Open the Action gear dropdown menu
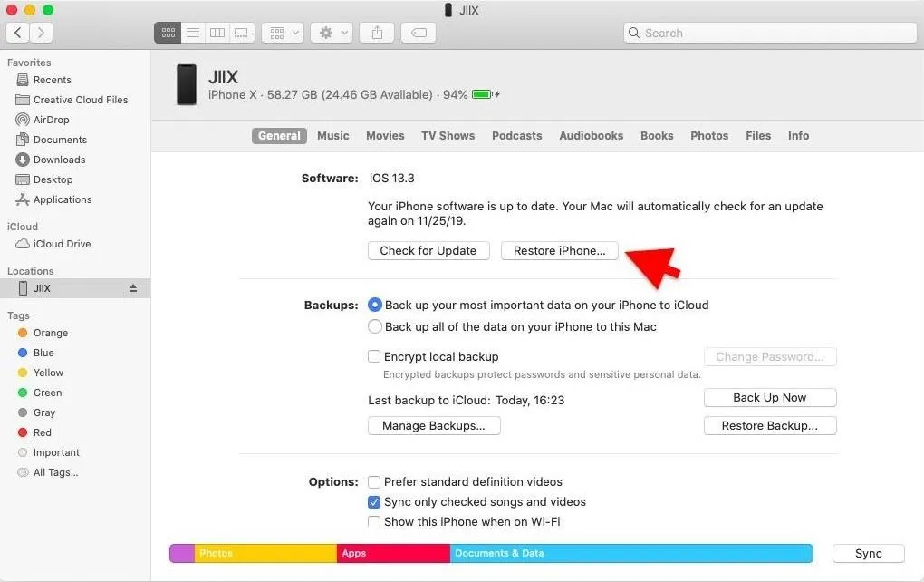Screen dimensions: 924x582 click(331, 33)
